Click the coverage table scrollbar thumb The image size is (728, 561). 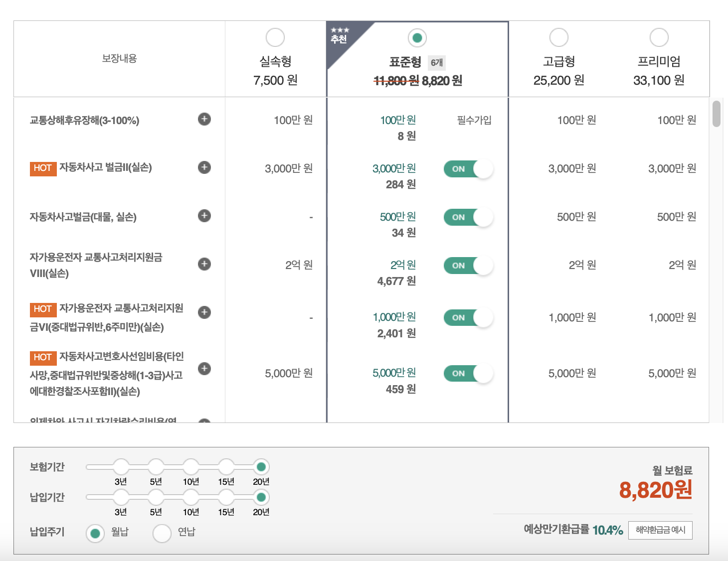717,114
